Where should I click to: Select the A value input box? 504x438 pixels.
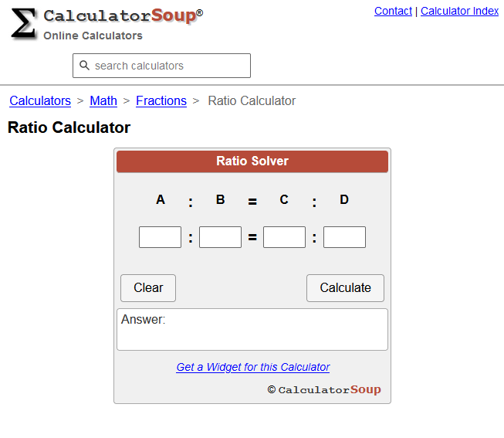point(160,237)
